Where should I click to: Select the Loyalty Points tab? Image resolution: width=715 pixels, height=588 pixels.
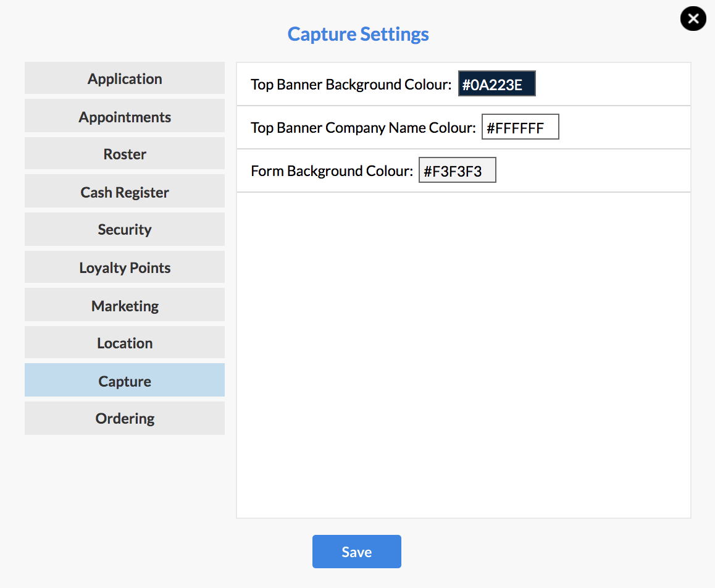pos(125,267)
